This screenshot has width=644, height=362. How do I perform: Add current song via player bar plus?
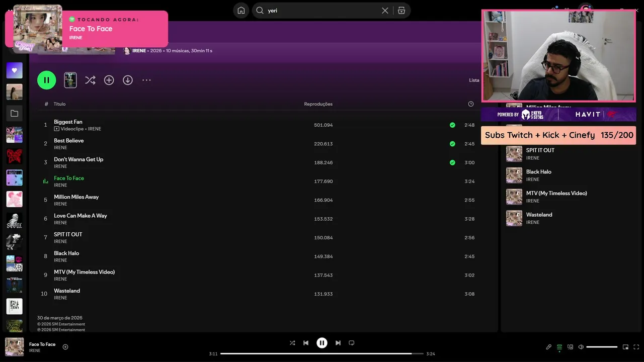click(x=65, y=346)
